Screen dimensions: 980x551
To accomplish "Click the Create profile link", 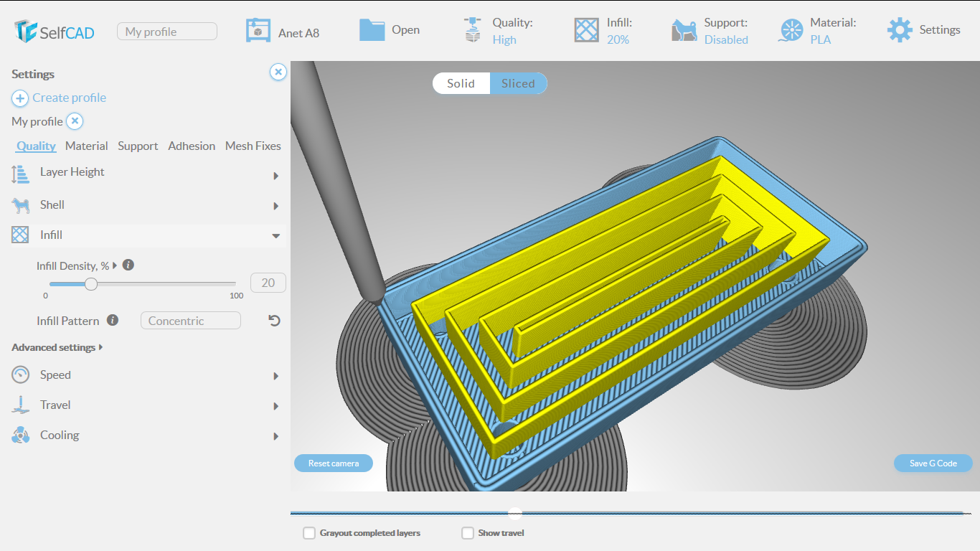I will click(69, 98).
